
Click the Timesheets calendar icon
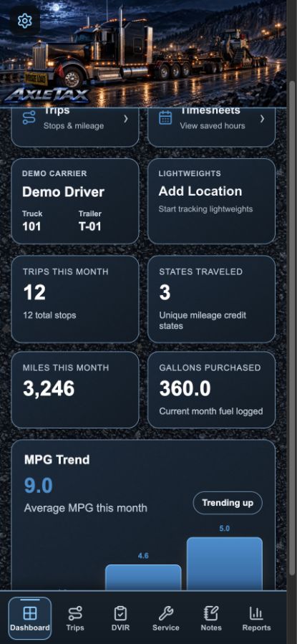(x=165, y=118)
